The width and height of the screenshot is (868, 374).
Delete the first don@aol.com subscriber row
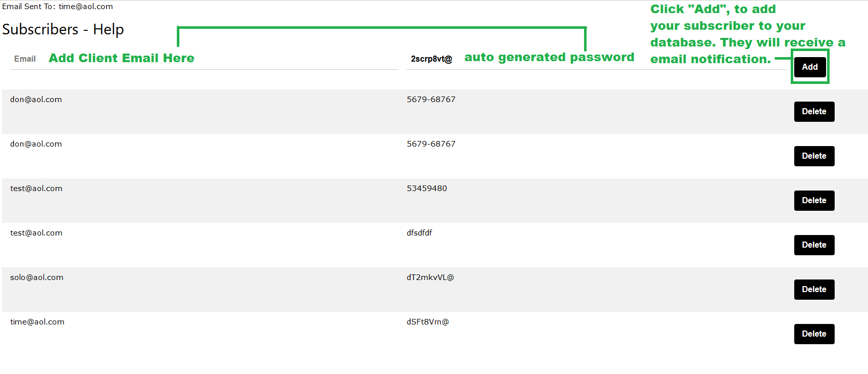coord(814,112)
